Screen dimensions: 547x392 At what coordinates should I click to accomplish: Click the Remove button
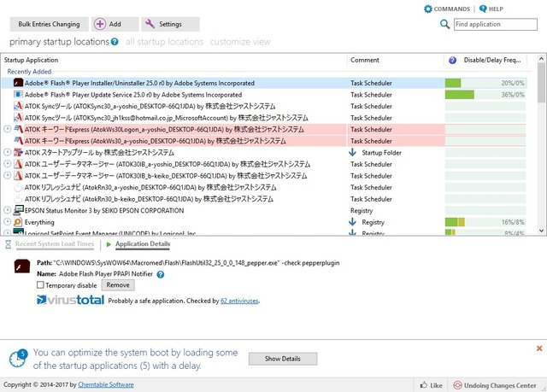tap(118, 285)
